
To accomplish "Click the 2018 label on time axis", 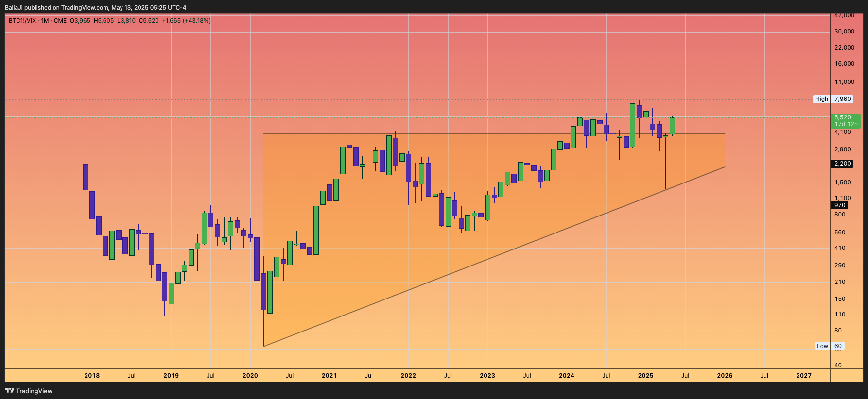I will click(92, 376).
